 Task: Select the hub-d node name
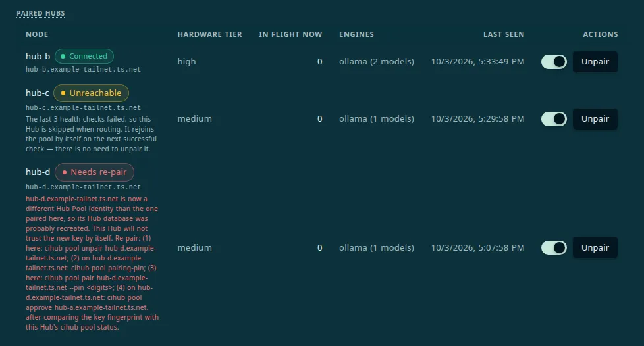pyautogui.click(x=38, y=172)
